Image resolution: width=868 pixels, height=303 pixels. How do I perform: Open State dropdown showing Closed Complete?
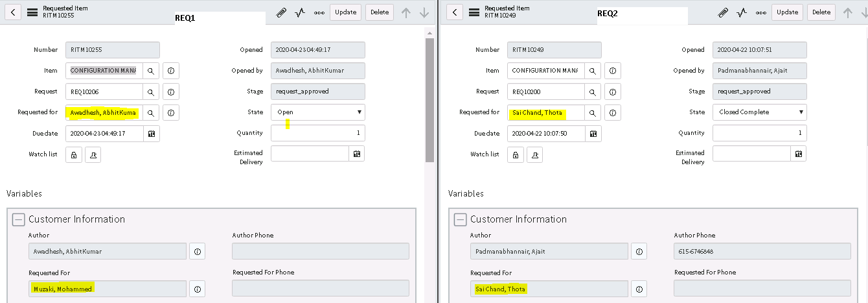tap(760, 112)
